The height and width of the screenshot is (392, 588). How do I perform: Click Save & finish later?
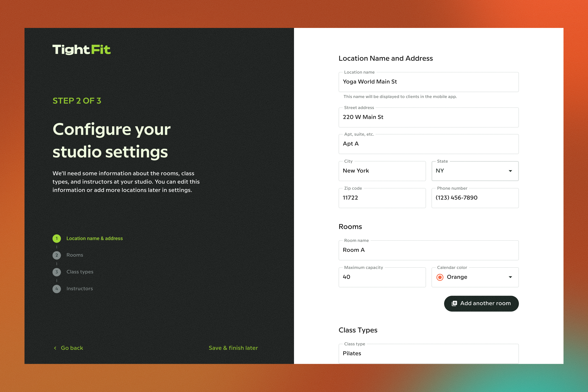233,348
